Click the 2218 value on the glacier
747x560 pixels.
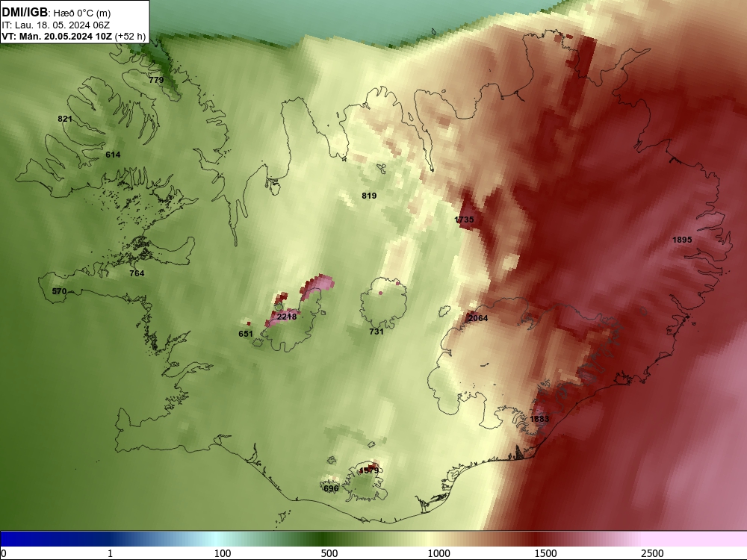tap(287, 317)
